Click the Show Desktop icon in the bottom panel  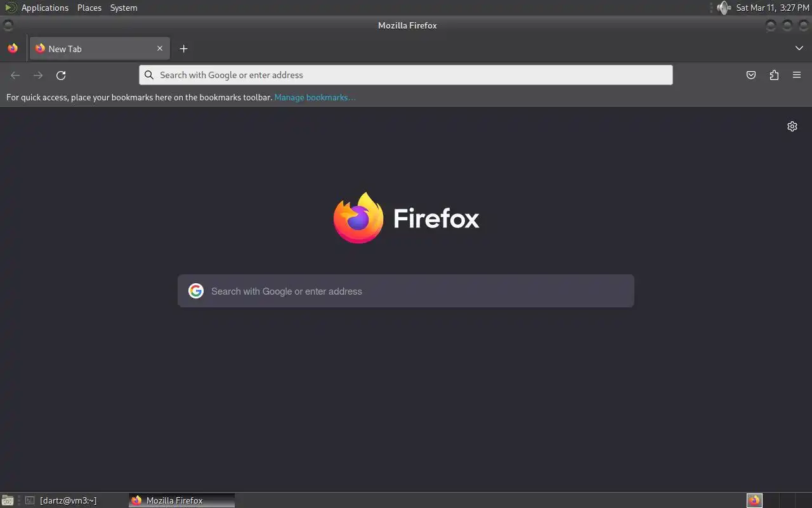[x=8, y=500]
